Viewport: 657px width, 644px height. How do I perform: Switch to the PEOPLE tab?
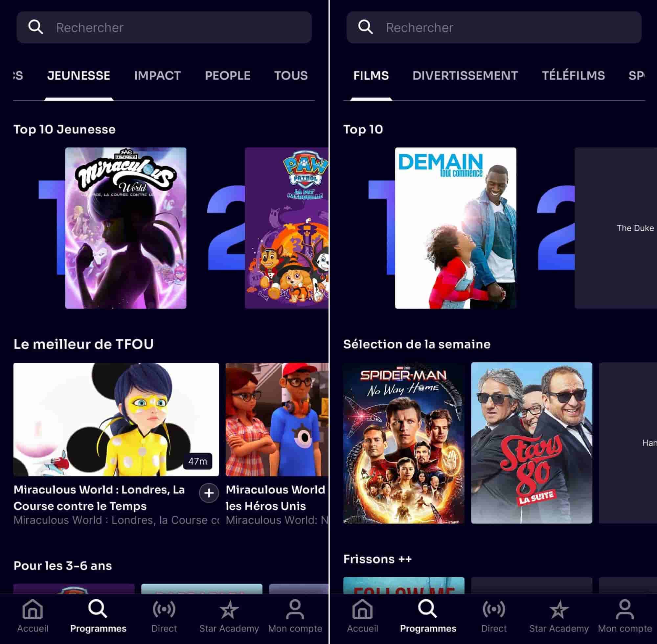click(228, 76)
